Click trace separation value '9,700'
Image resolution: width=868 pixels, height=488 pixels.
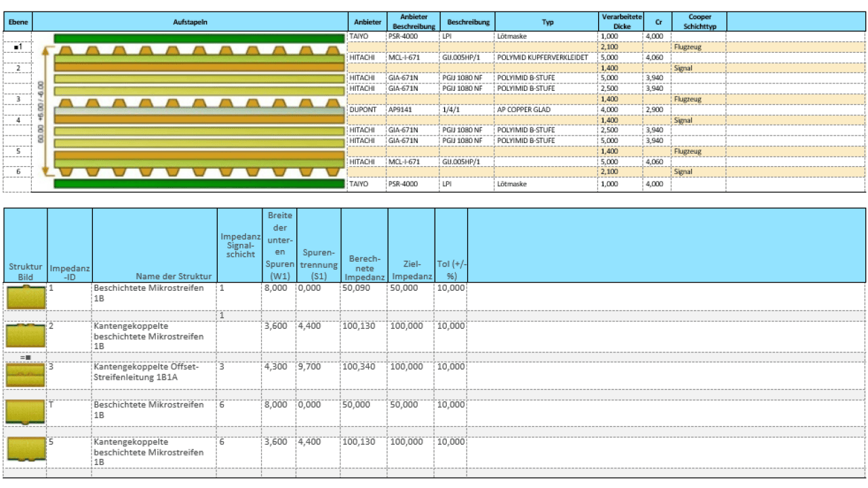point(309,366)
